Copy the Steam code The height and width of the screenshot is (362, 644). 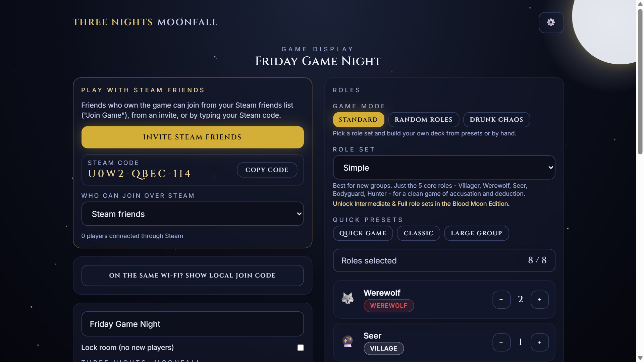point(267,170)
